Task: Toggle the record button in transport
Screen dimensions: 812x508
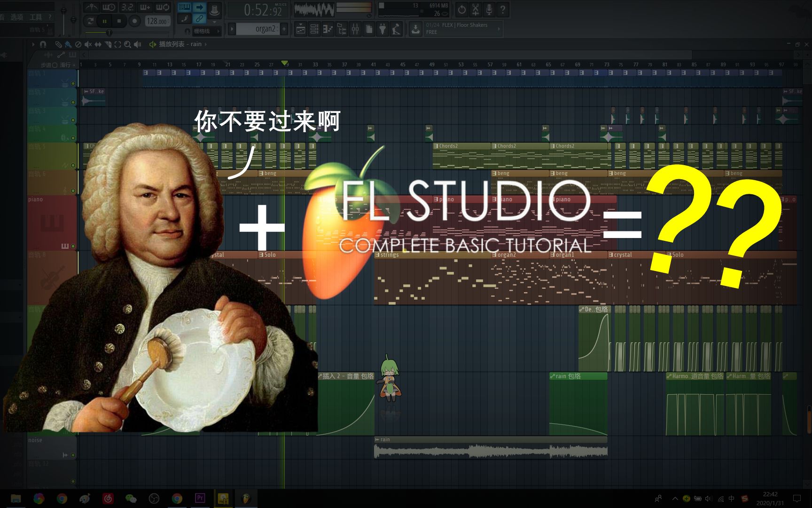Action: point(134,21)
